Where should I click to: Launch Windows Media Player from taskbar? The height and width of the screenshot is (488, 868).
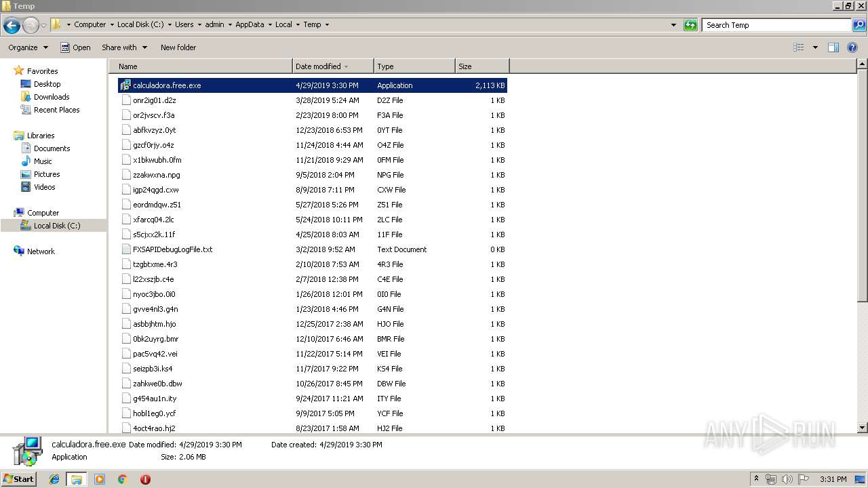tap(100, 479)
